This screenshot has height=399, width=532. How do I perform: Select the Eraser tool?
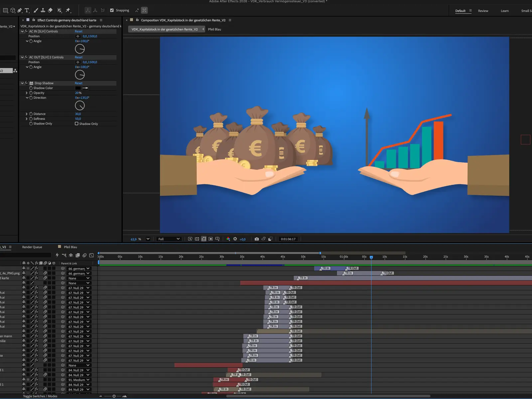(50, 10)
